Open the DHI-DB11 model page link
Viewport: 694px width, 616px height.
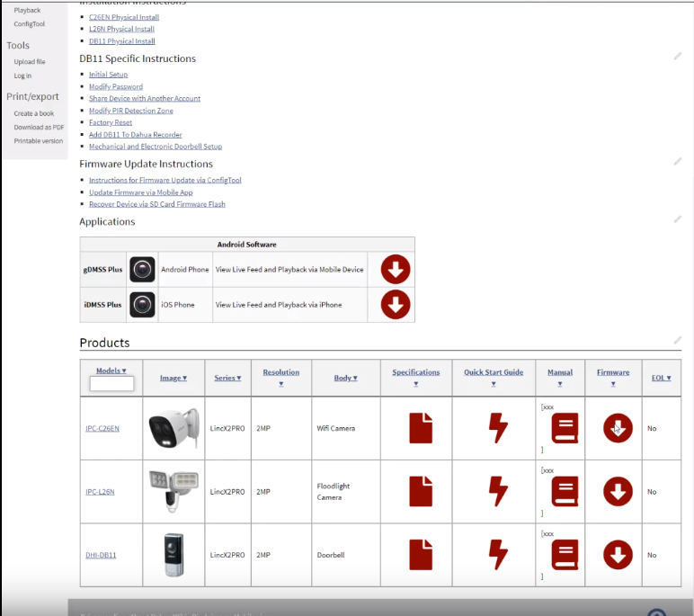[x=101, y=556]
